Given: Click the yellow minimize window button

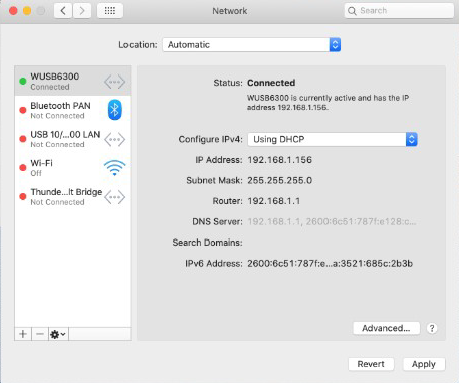Looking at the screenshot, I should click(x=27, y=11).
